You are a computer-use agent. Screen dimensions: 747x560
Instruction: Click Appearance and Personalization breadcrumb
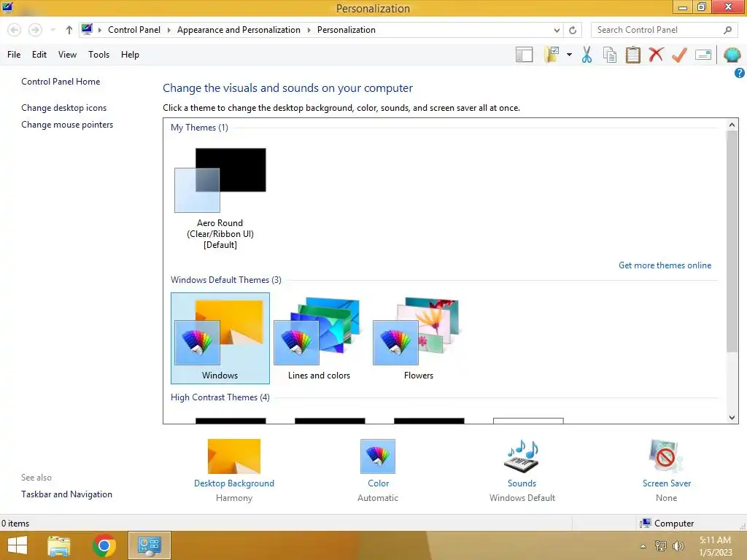[239, 29]
